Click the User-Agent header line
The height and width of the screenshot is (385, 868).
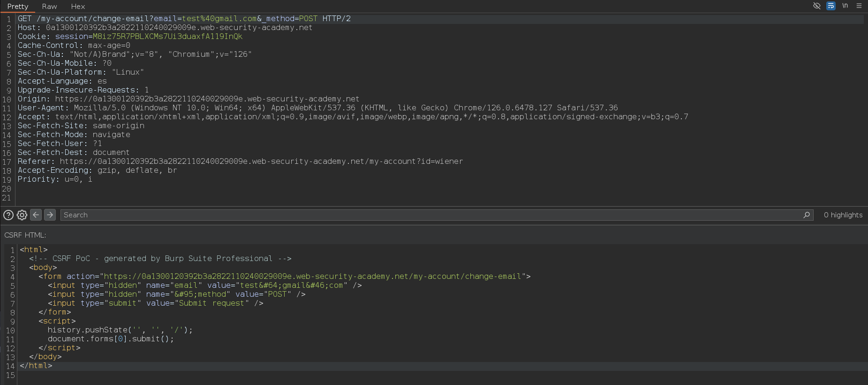point(318,108)
